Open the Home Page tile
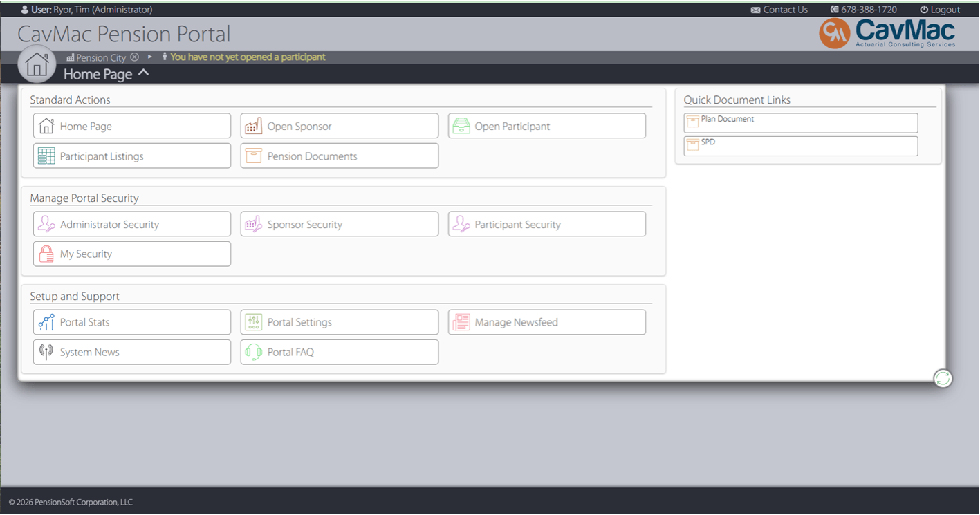This screenshot has width=980, height=515. click(132, 126)
